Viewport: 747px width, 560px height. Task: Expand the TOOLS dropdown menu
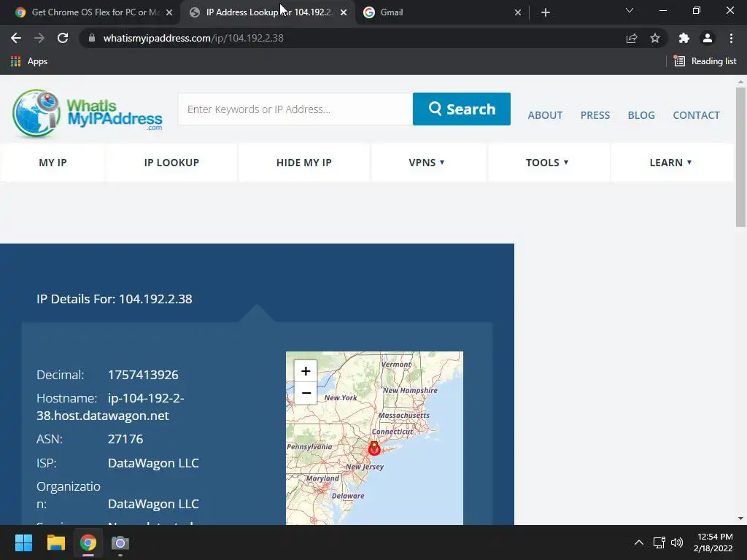[x=547, y=163]
